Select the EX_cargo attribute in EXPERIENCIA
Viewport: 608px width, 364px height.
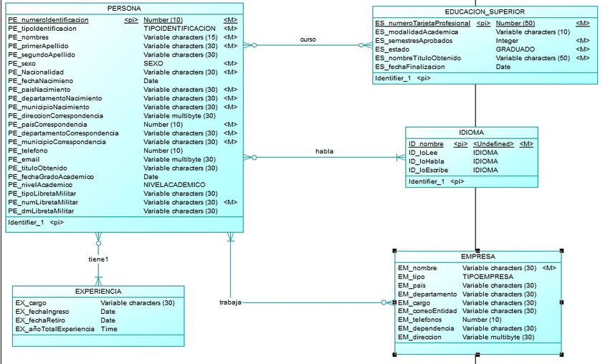[x=31, y=303]
